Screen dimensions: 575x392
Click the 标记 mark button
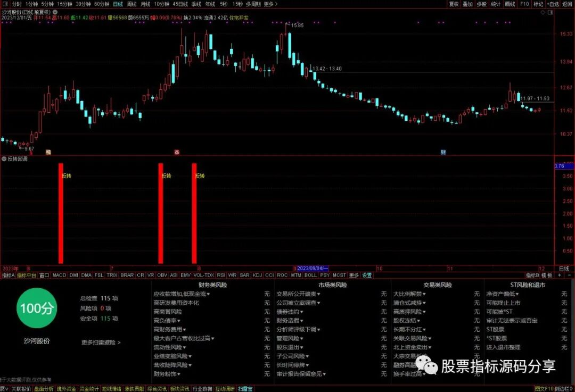[538, 4]
